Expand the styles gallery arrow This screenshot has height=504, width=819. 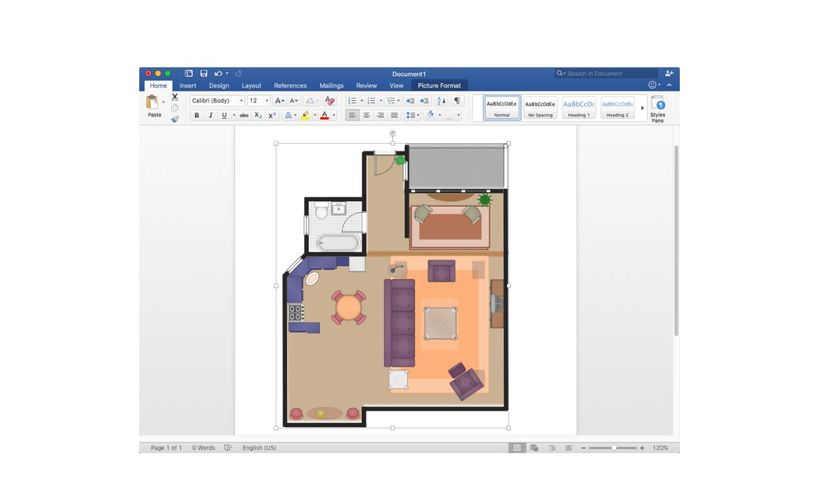coord(643,108)
